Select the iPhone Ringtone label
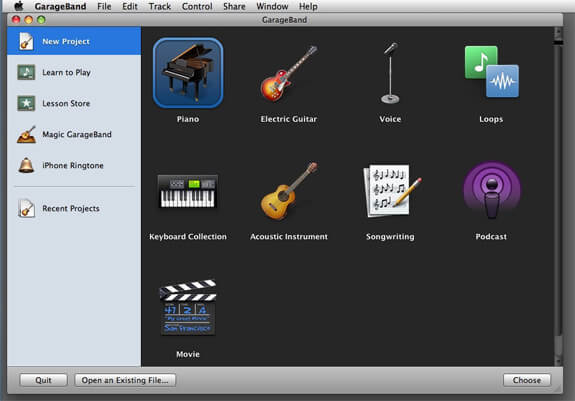 point(73,165)
